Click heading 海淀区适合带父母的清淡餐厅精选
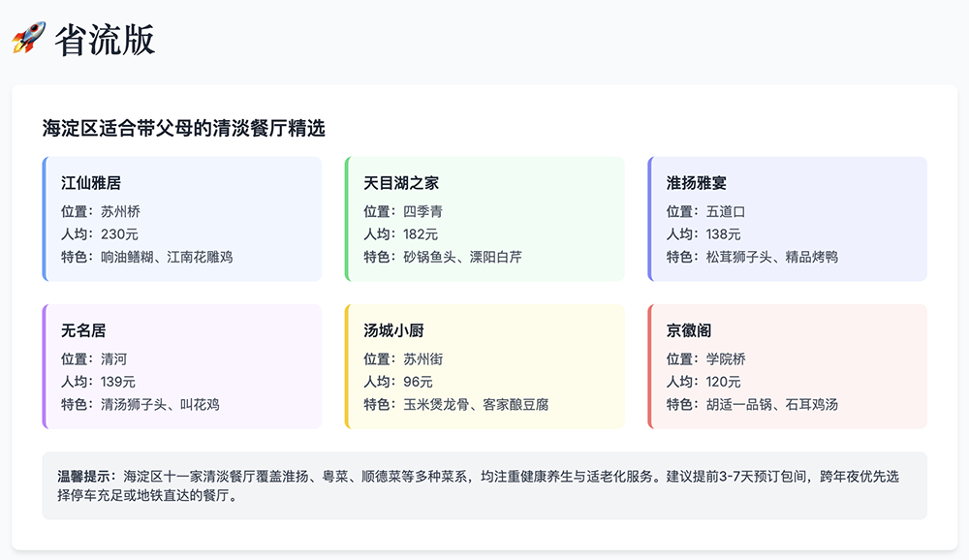Viewport: 969px width, 560px height. click(x=184, y=125)
